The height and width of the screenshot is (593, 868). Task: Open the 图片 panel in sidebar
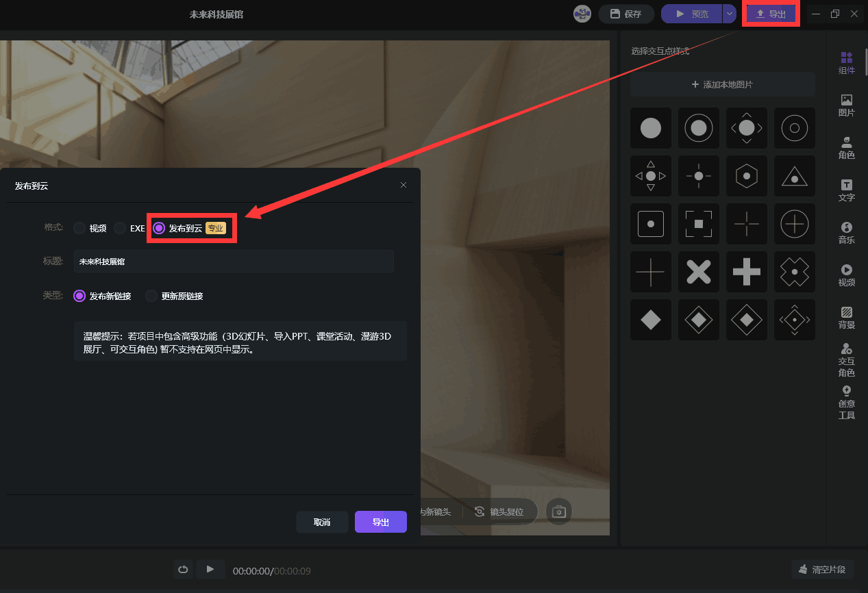coord(846,105)
